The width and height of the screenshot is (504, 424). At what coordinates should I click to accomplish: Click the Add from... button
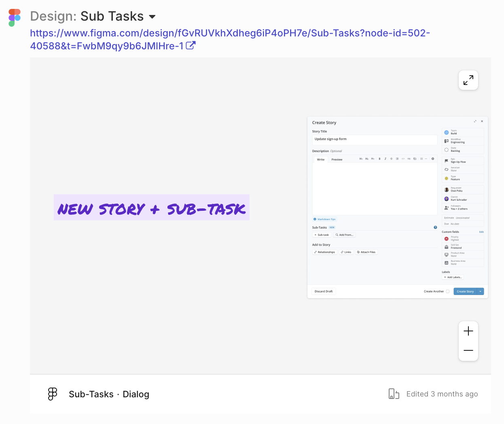[345, 235]
